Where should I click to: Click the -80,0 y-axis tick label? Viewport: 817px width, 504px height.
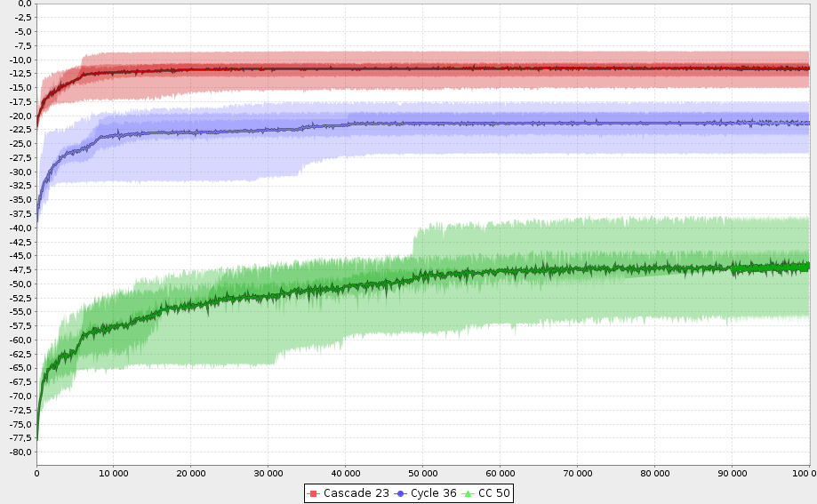click(19, 452)
